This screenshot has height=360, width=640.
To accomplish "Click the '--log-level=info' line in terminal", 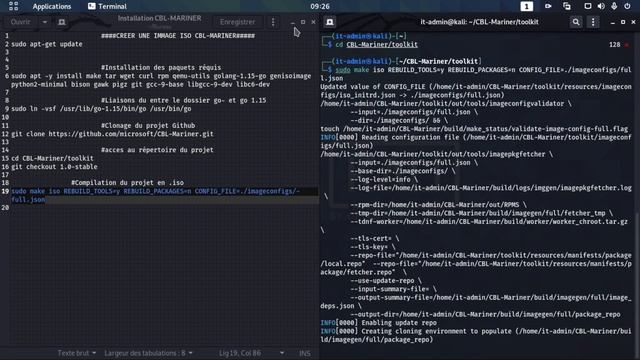I will tap(384, 180).
